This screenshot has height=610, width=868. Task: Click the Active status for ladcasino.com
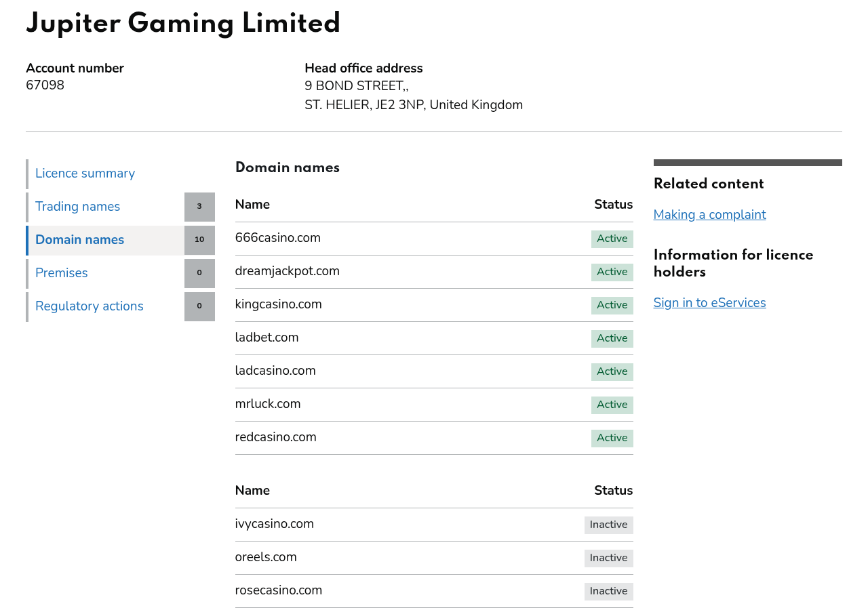[612, 372]
